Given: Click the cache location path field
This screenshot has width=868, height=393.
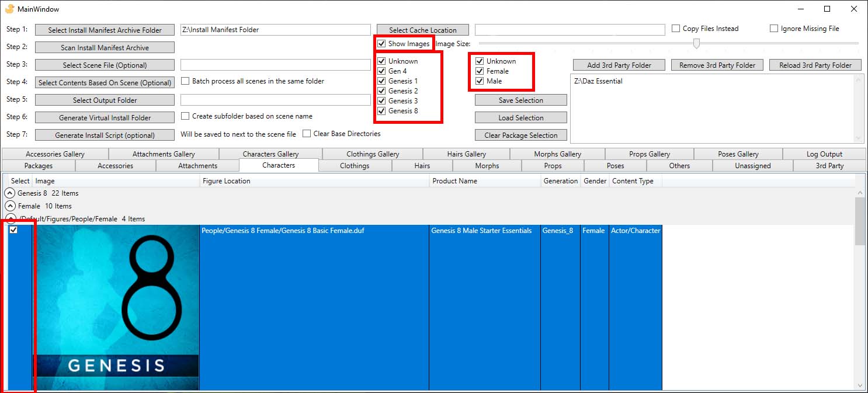Looking at the screenshot, I should (570, 30).
